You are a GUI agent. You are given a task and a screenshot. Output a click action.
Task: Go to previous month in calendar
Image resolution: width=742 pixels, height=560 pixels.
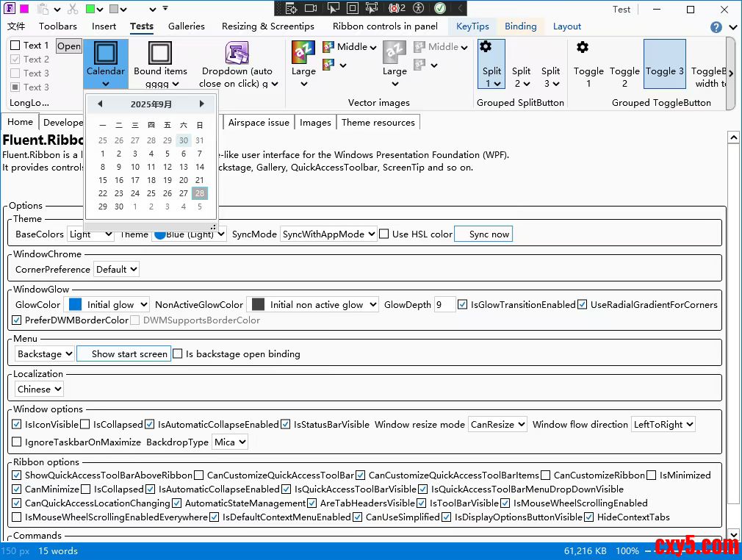pos(100,104)
